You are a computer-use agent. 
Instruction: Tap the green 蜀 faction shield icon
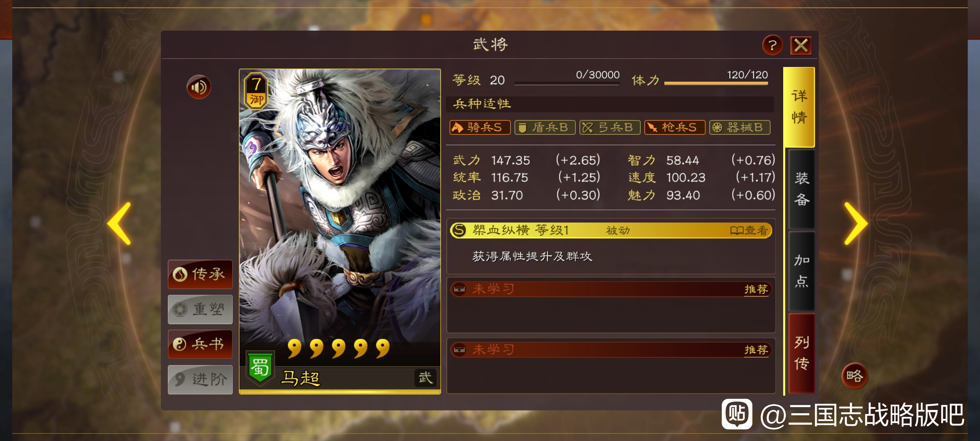(260, 367)
